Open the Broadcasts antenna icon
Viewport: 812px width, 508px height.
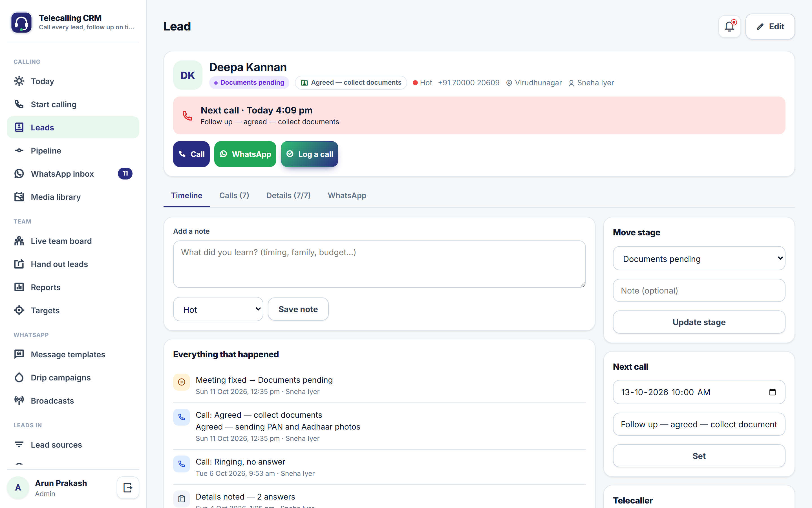19,400
